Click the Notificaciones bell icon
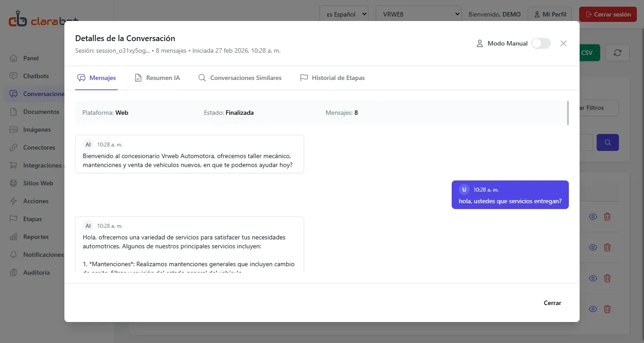This screenshot has height=343, width=644. pos(14,255)
